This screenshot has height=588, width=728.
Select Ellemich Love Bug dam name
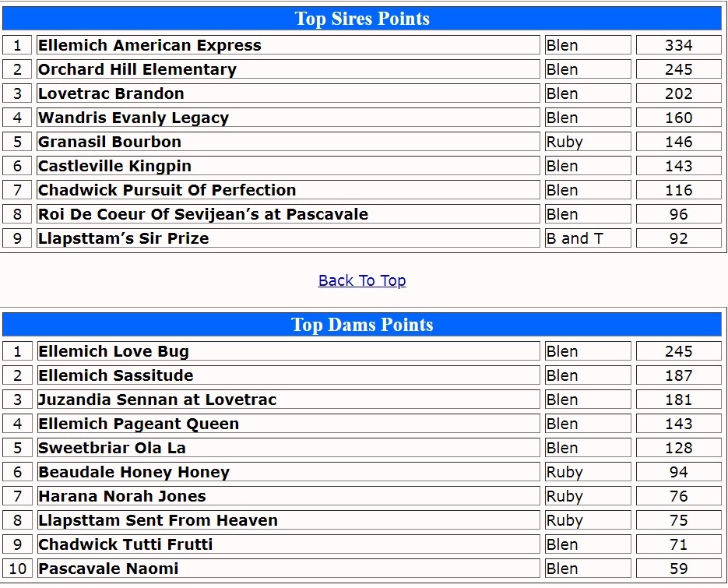[114, 351]
